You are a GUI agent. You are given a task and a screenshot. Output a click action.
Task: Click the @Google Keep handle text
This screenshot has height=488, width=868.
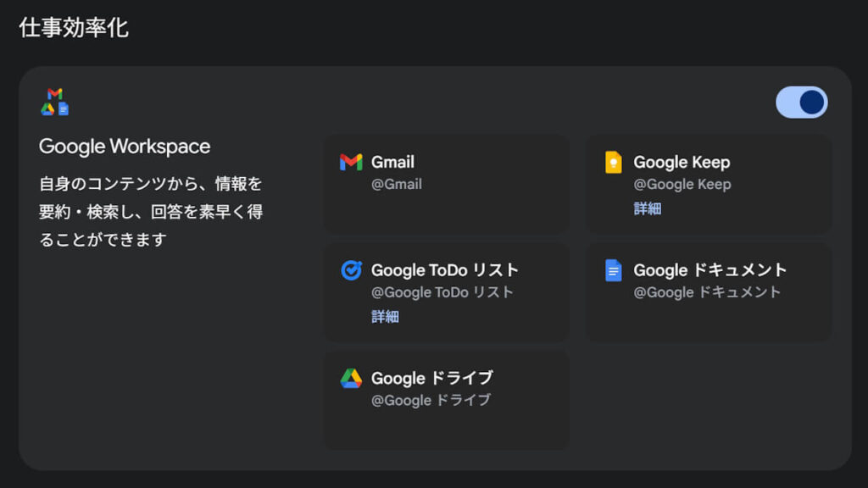(682, 184)
